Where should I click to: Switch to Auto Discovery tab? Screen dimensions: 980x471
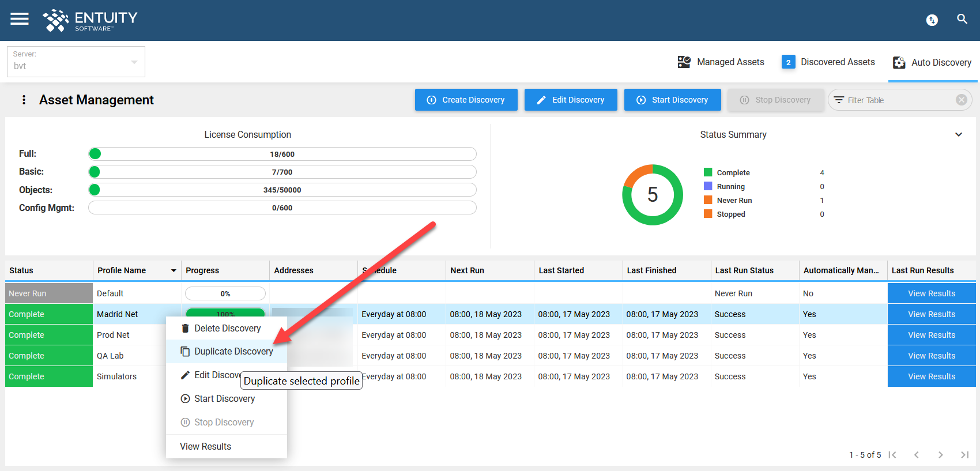932,62
